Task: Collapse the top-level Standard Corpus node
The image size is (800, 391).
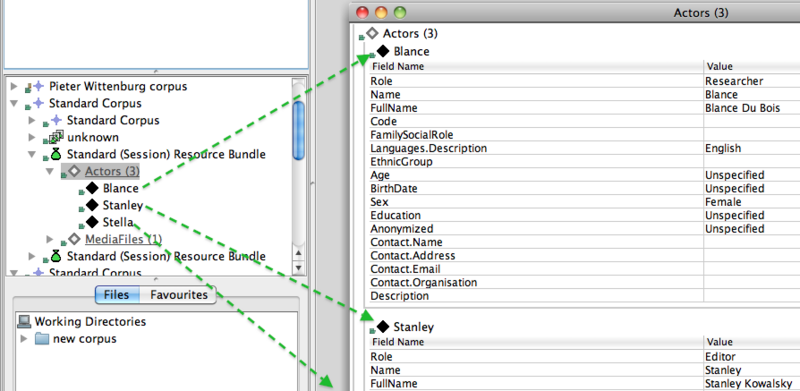Action: [14, 103]
